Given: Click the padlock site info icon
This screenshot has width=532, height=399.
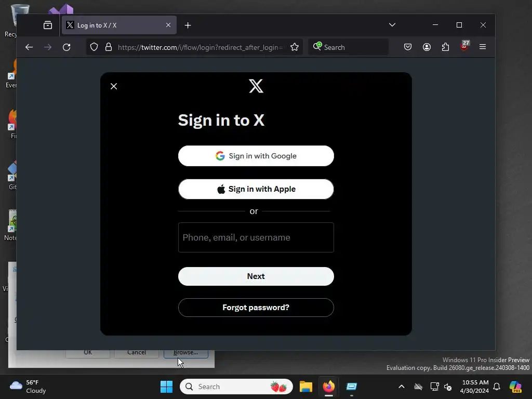Looking at the screenshot, I should (x=109, y=47).
